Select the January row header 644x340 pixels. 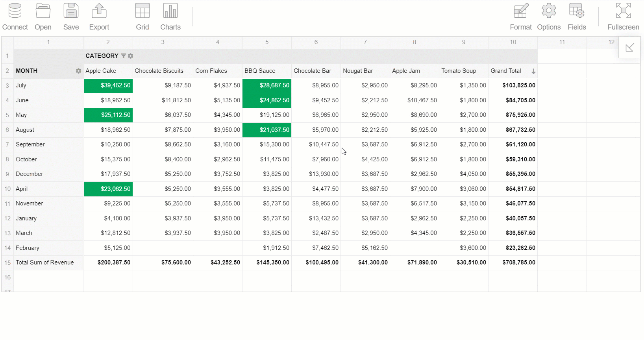click(48, 218)
